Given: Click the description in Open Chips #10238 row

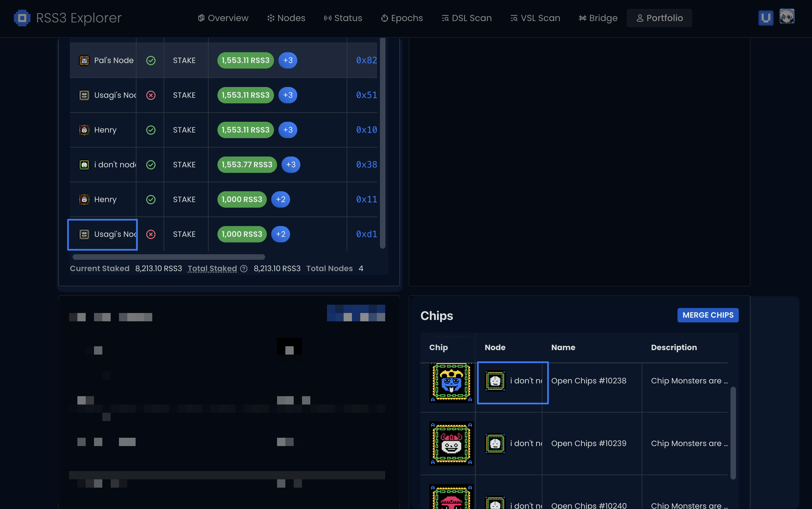Looking at the screenshot, I should 689,381.
